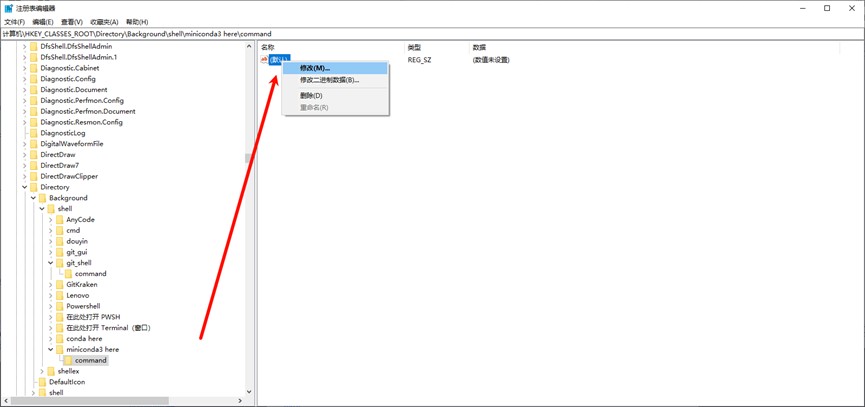Select the 在此处打开 Terminal key
This screenshot has height=407, width=865.
tap(108, 328)
